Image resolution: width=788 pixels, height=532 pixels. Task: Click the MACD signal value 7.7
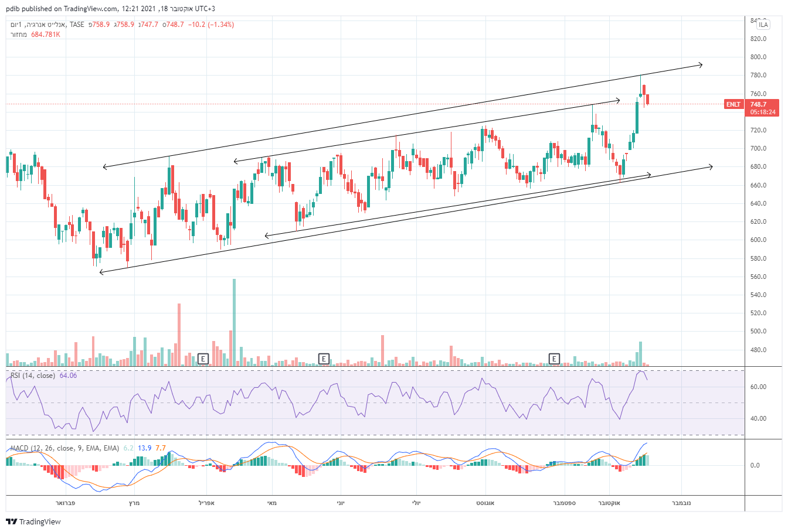pyautogui.click(x=161, y=448)
